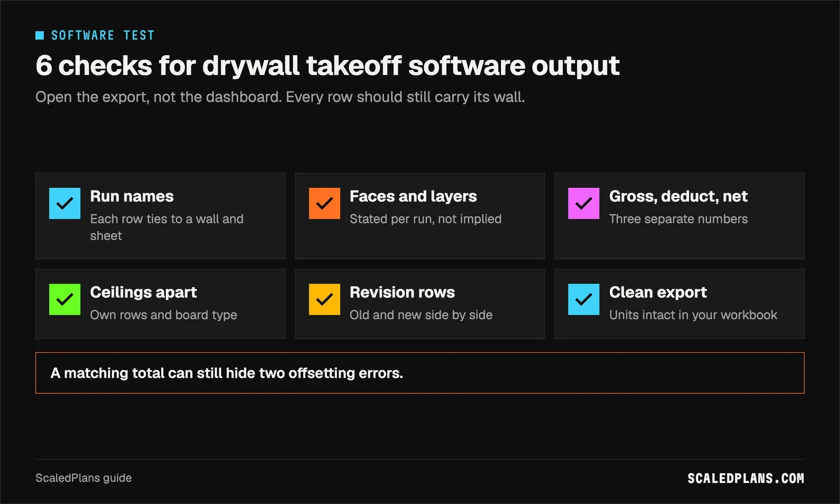
Task: Click the blue checkmark beside Clean export
Action: (x=584, y=299)
